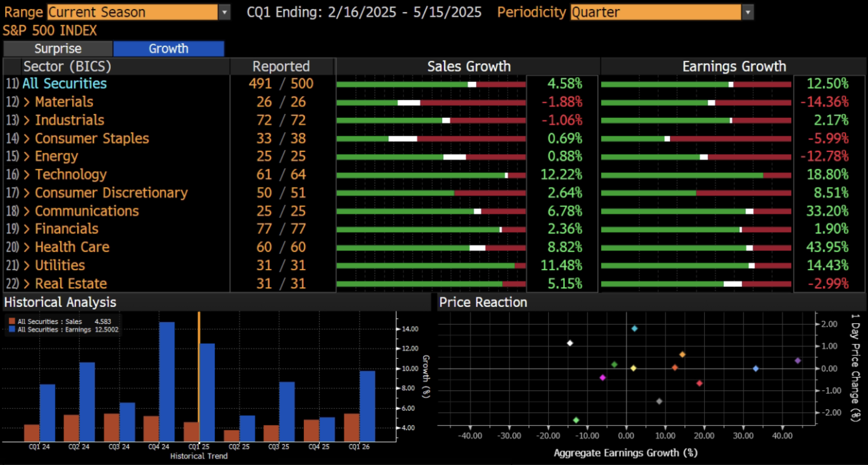Expand the Technology sector chevron
The width and height of the screenshot is (868, 465).
click(x=27, y=174)
